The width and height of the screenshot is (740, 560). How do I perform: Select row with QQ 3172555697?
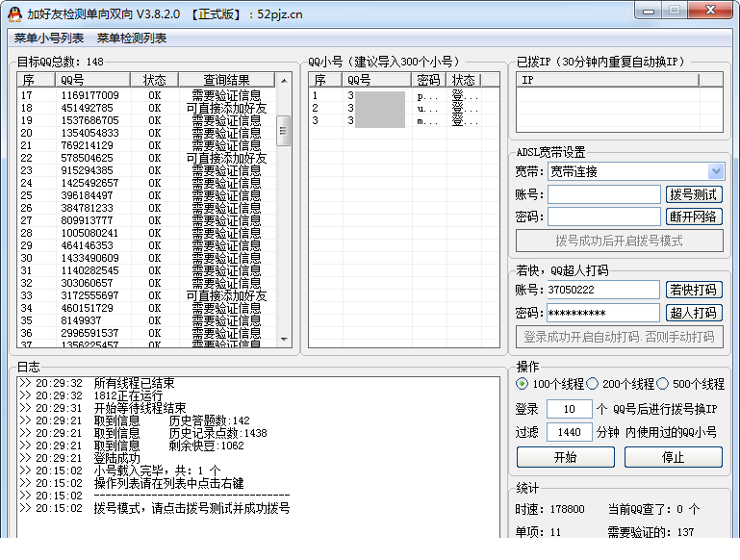[146, 295]
